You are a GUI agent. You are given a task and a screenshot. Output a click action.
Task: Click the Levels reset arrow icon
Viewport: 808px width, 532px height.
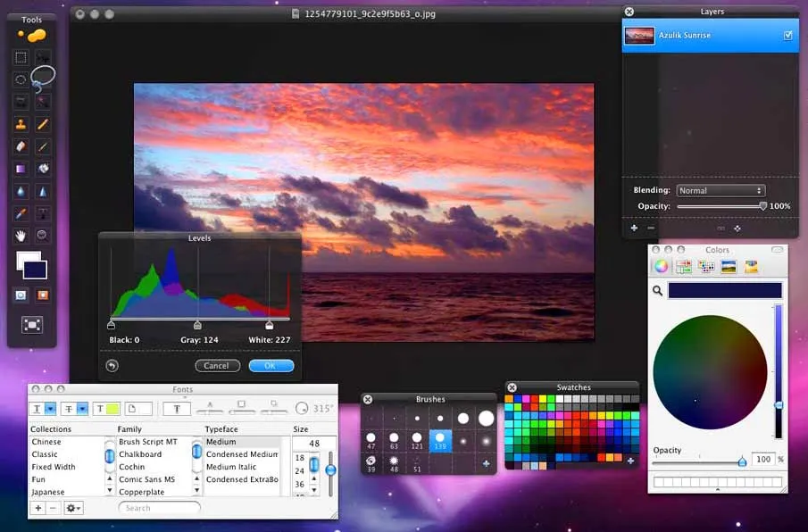click(x=112, y=366)
